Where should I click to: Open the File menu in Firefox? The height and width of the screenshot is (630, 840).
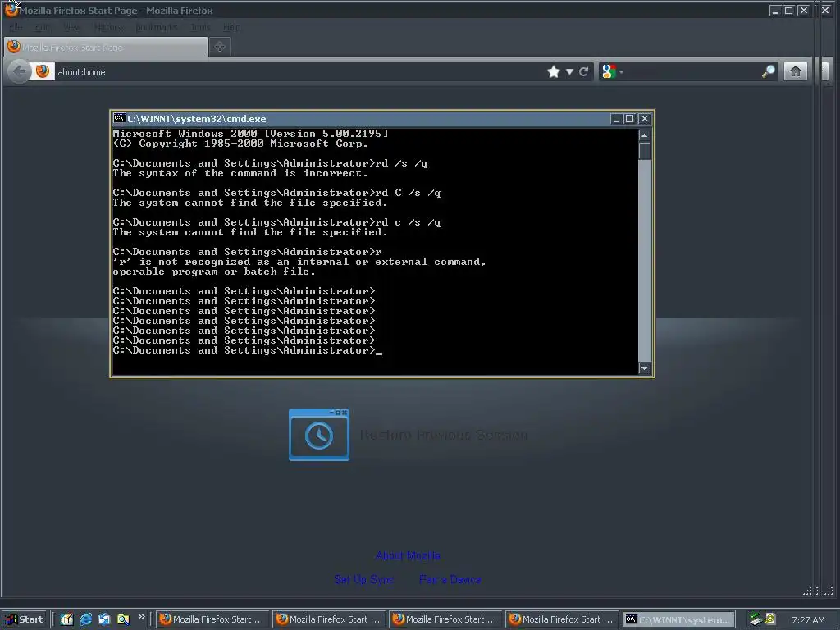click(x=16, y=27)
